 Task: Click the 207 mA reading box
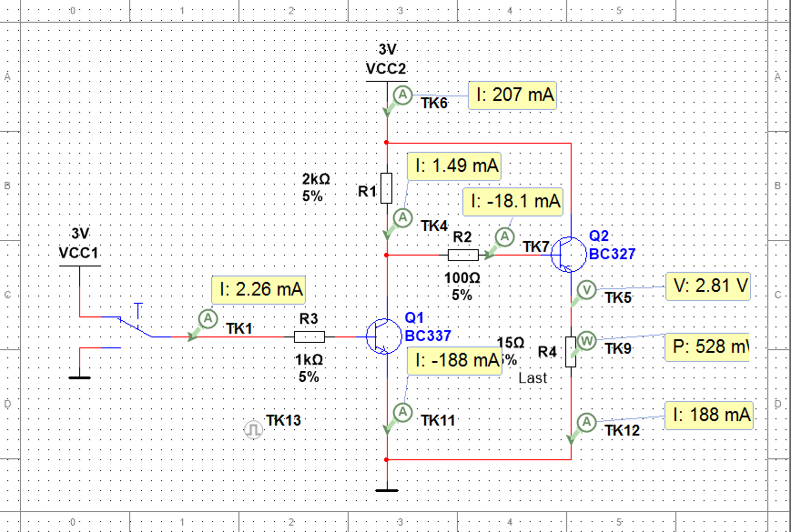pyautogui.click(x=512, y=95)
